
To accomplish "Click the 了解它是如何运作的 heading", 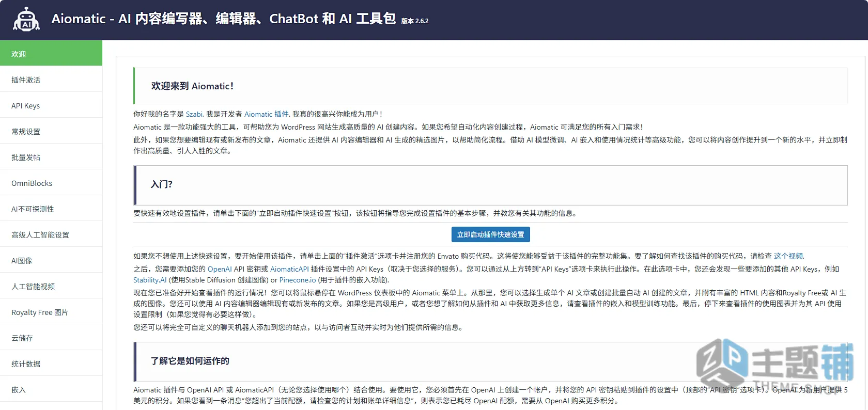I will tap(190, 361).
